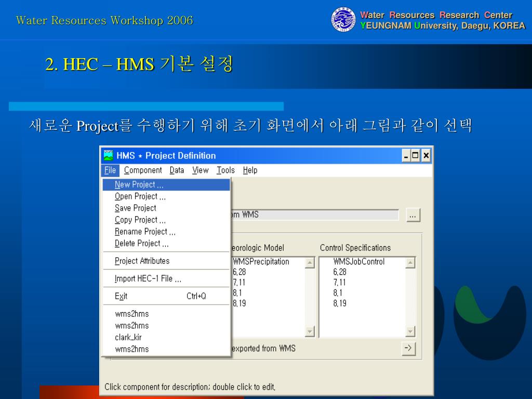
Task: Click the Yeungnam University logo emblem
Action: coord(343,20)
